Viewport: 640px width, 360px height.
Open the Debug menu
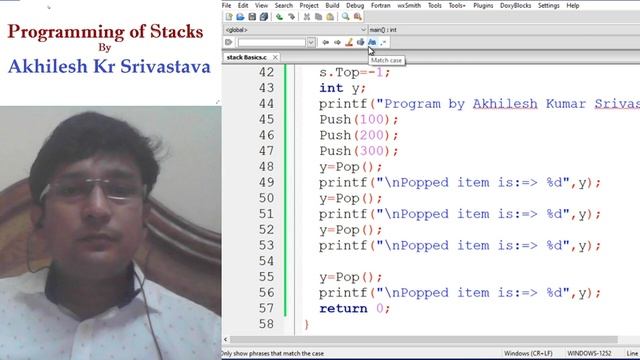point(355,6)
